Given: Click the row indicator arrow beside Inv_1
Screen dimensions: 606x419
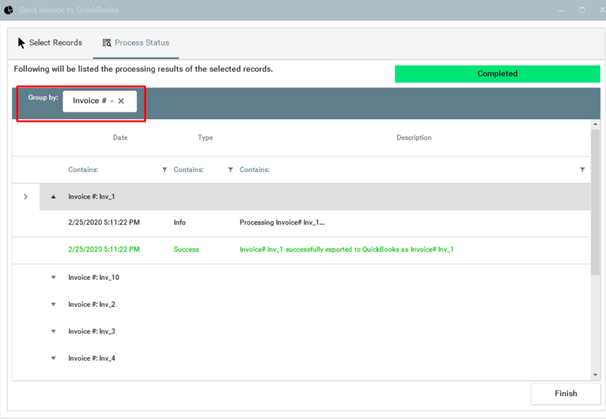Looking at the screenshot, I should tap(26, 197).
